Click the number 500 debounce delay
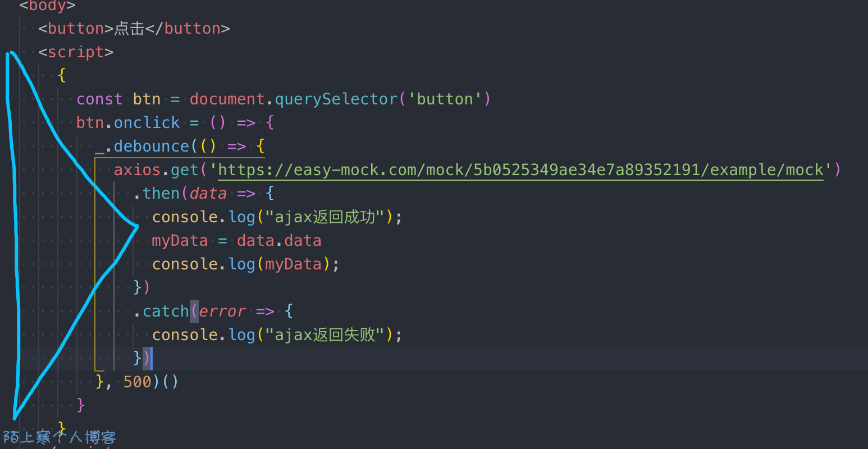 point(138,382)
